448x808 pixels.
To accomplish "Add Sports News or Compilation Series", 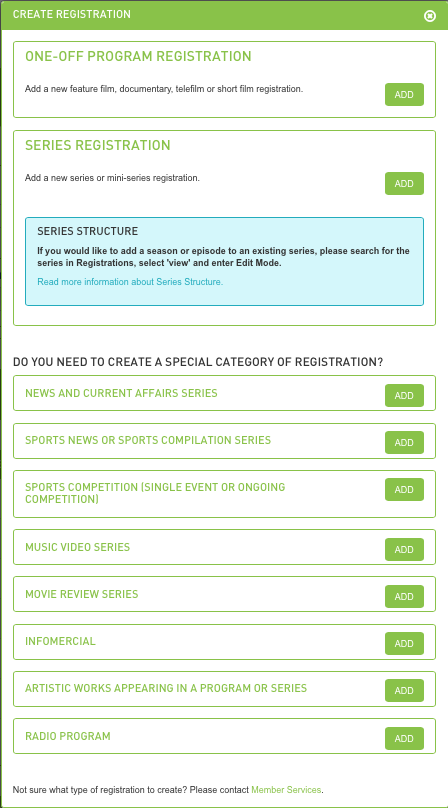I will click(404, 442).
